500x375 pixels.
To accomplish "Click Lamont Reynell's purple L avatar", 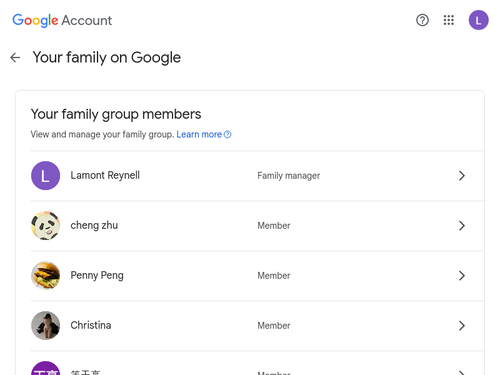I will [x=45, y=176].
